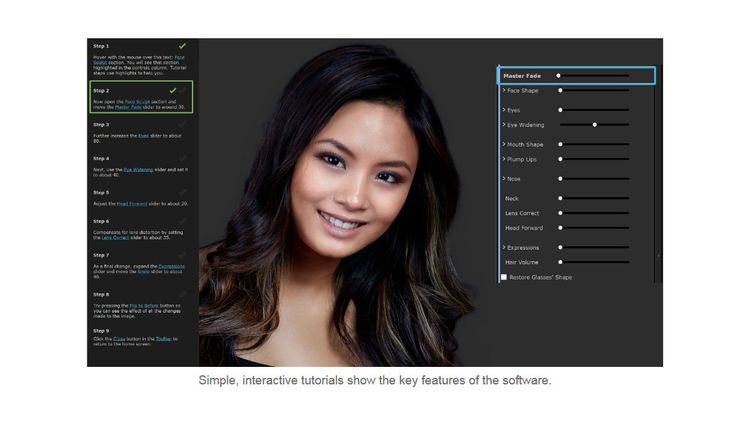The height and width of the screenshot is (422, 750).
Task: Click the Master Fade slider handle
Action: (x=558, y=76)
